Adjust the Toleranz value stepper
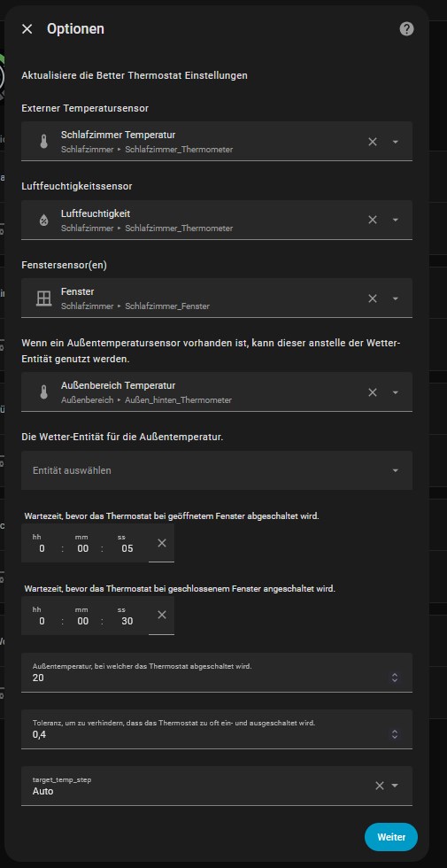This screenshot has width=447, height=868. [x=395, y=734]
